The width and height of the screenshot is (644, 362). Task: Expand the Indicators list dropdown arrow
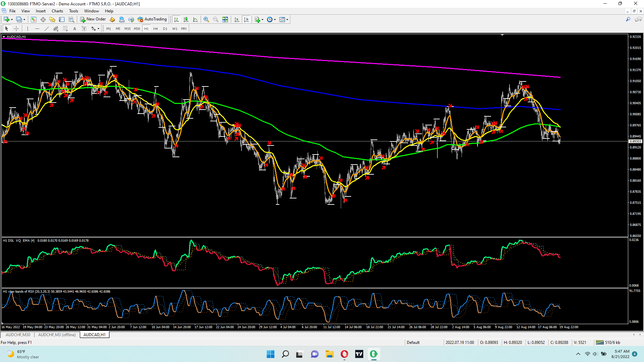coord(262,19)
